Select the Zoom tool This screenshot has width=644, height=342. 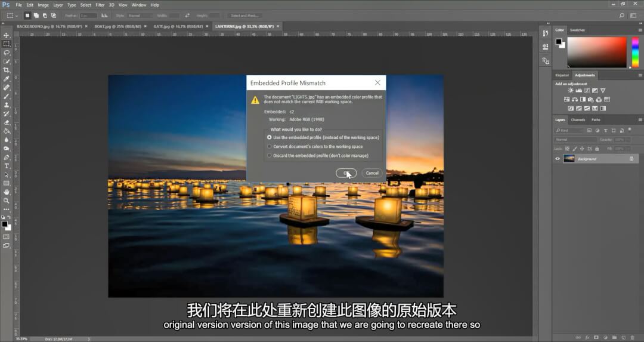pos(7,201)
